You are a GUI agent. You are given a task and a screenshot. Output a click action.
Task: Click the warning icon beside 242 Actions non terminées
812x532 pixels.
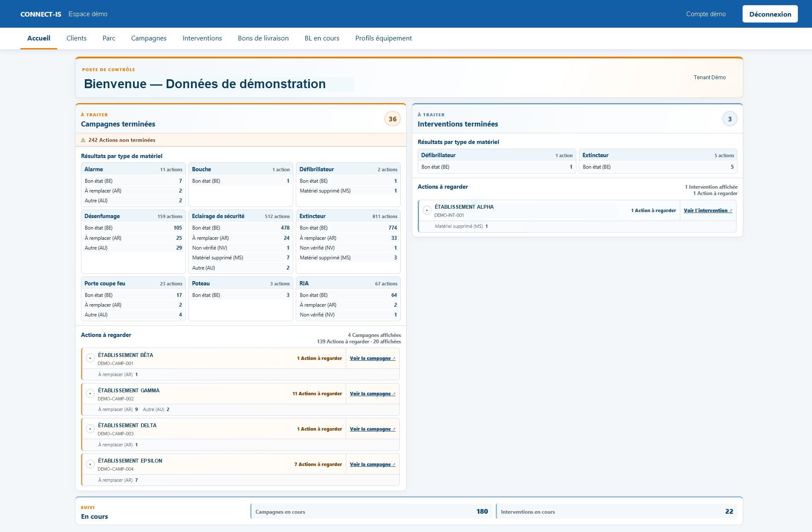coord(83,140)
